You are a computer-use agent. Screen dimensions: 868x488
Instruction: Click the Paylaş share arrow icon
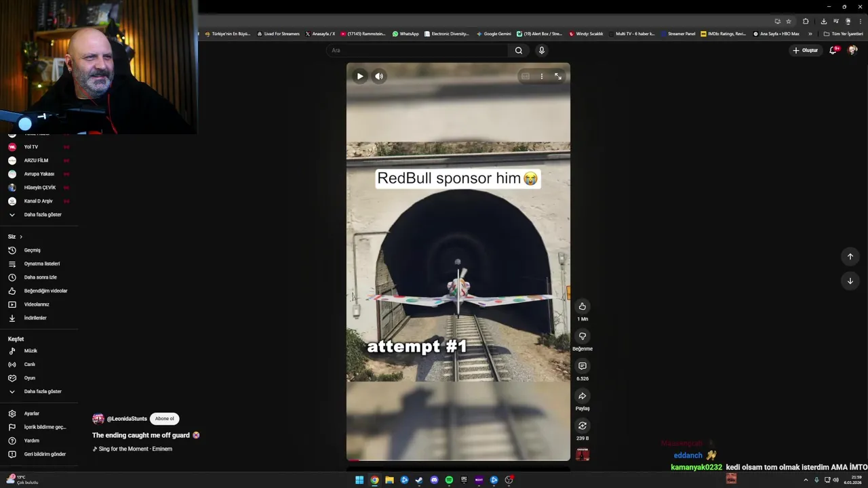tap(583, 396)
